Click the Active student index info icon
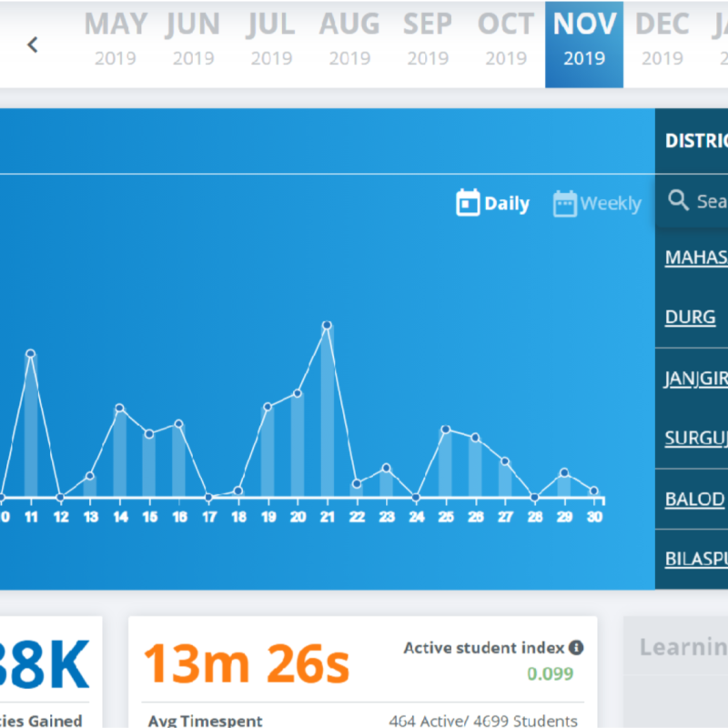The width and height of the screenshot is (728, 728). 576,648
